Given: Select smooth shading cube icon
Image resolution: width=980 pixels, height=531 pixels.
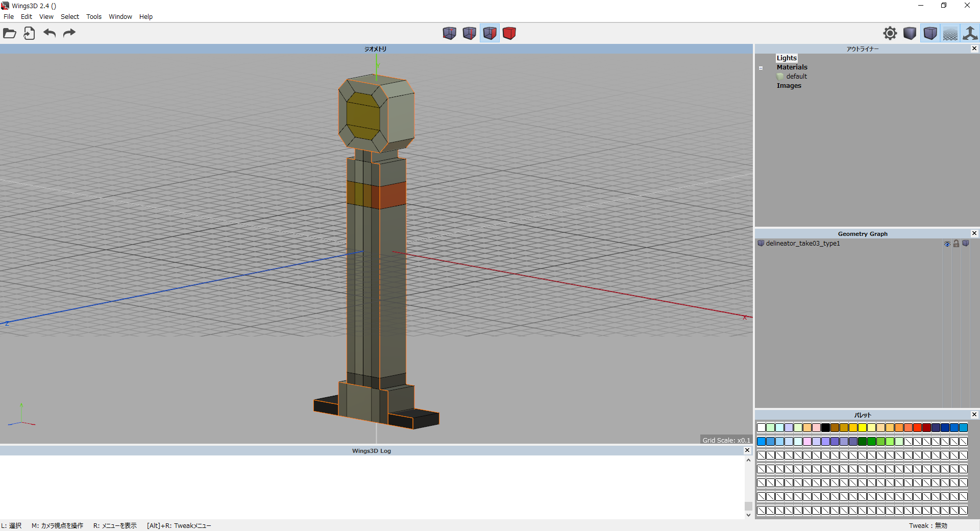Looking at the screenshot, I should click(930, 33).
